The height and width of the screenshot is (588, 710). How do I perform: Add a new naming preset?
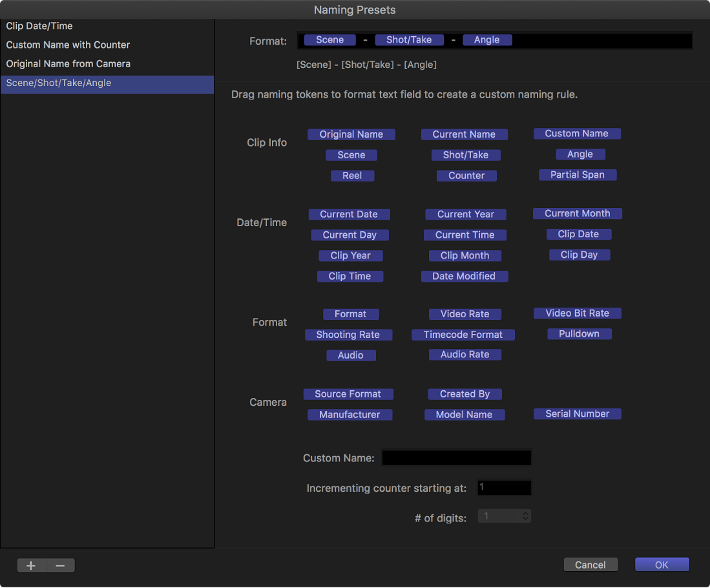pos(30,565)
